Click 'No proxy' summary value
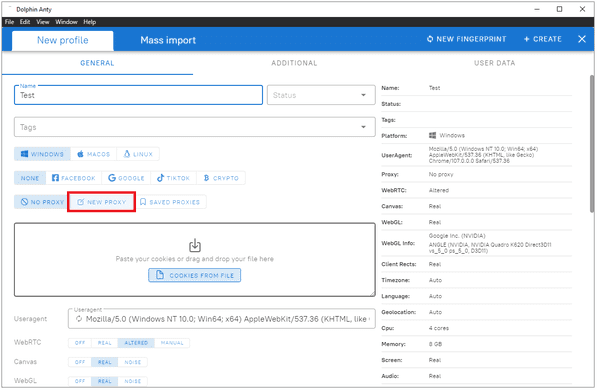Viewport: 597px width, 391px height. 442,175
